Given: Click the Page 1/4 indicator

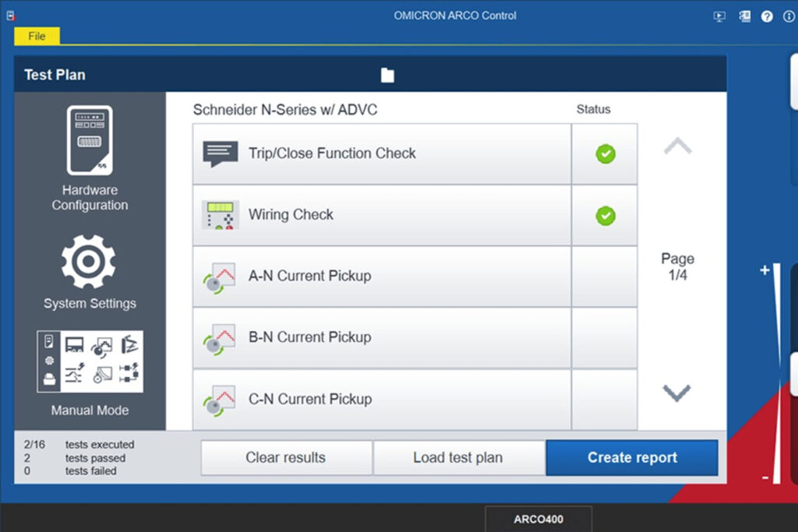Looking at the screenshot, I should pyautogui.click(x=677, y=266).
